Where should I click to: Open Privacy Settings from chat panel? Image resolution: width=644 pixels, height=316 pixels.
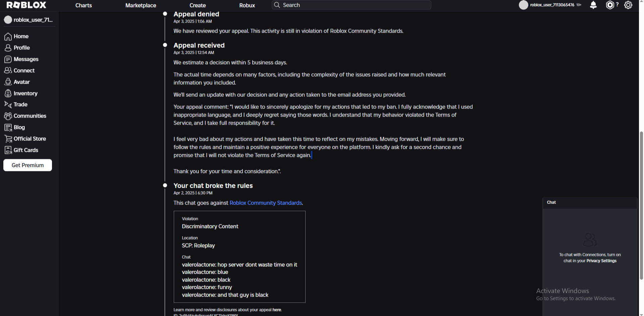tap(601, 261)
